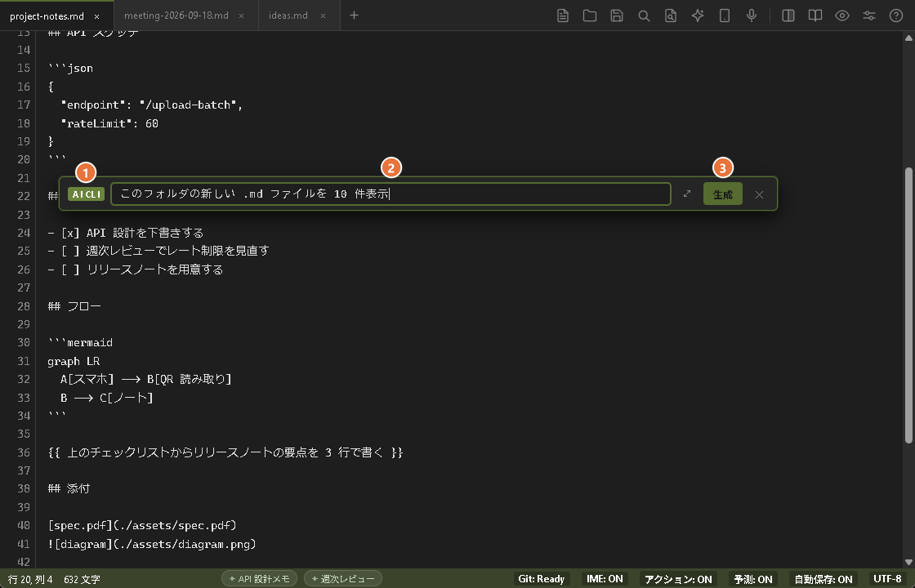The height and width of the screenshot is (588, 915).
Task: Click the "rateLimit": 60 line
Action: [109, 123]
